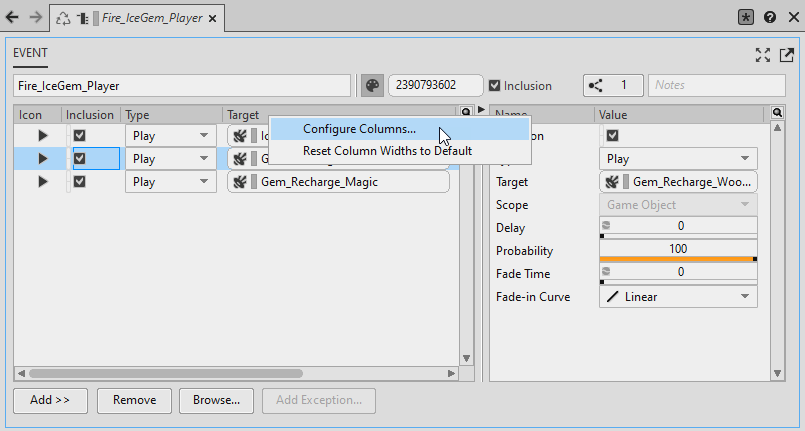Click the color palette icon beside the event name
The image size is (805, 431).
(x=372, y=86)
